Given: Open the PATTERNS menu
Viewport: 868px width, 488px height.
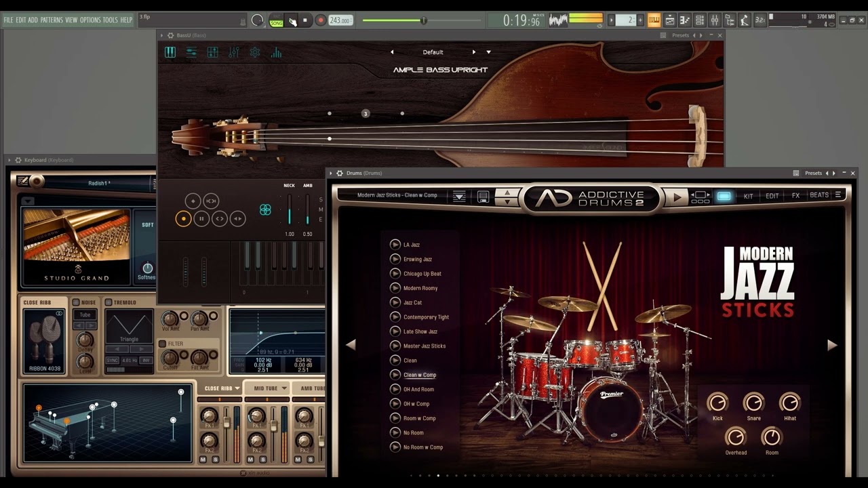Looking at the screenshot, I should point(52,20).
